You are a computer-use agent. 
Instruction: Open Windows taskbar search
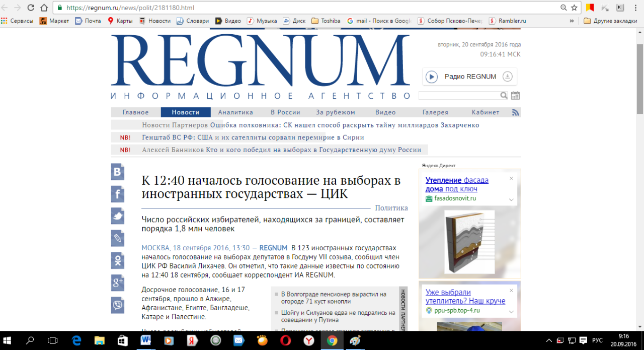[30, 340]
